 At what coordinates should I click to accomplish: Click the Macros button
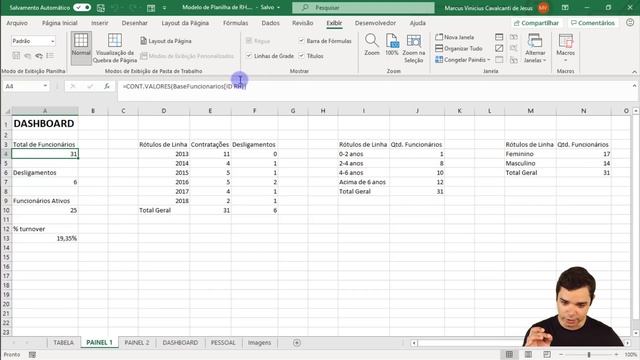pyautogui.click(x=566, y=47)
